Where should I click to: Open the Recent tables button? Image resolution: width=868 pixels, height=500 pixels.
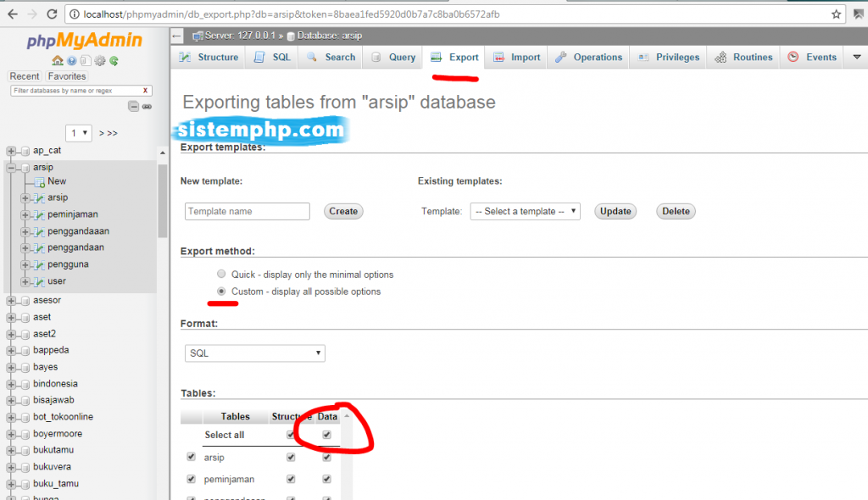click(x=25, y=76)
